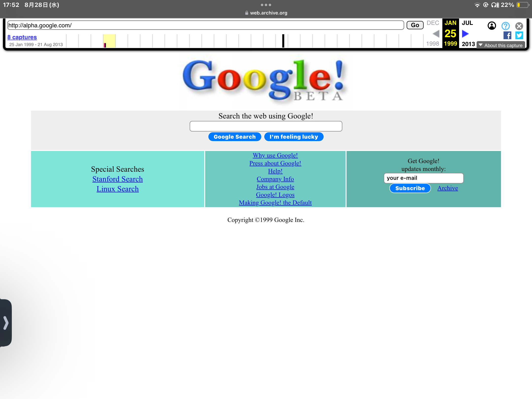The height and width of the screenshot is (399, 532).
Task: Select the highlighted 1999 timeline year
Action: tap(109, 41)
